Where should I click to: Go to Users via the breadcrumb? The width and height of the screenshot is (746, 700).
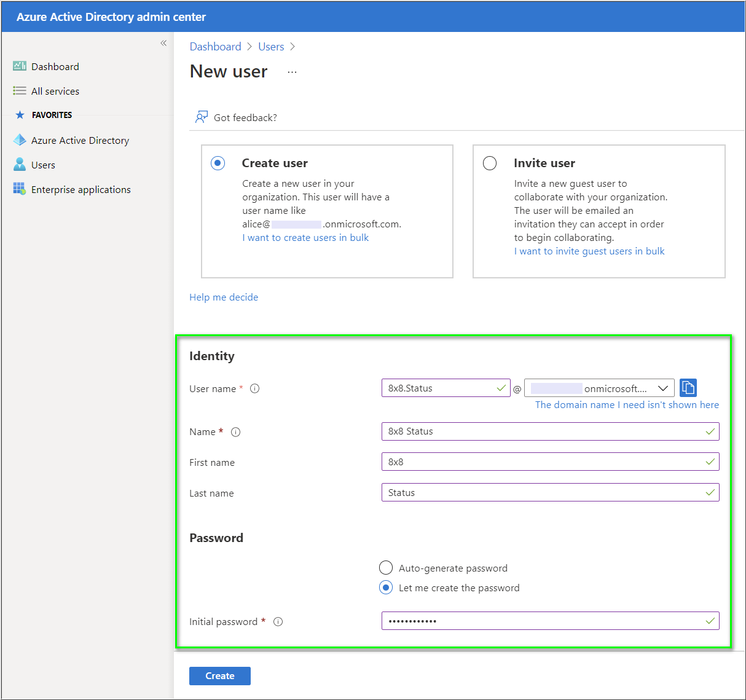coord(271,47)
